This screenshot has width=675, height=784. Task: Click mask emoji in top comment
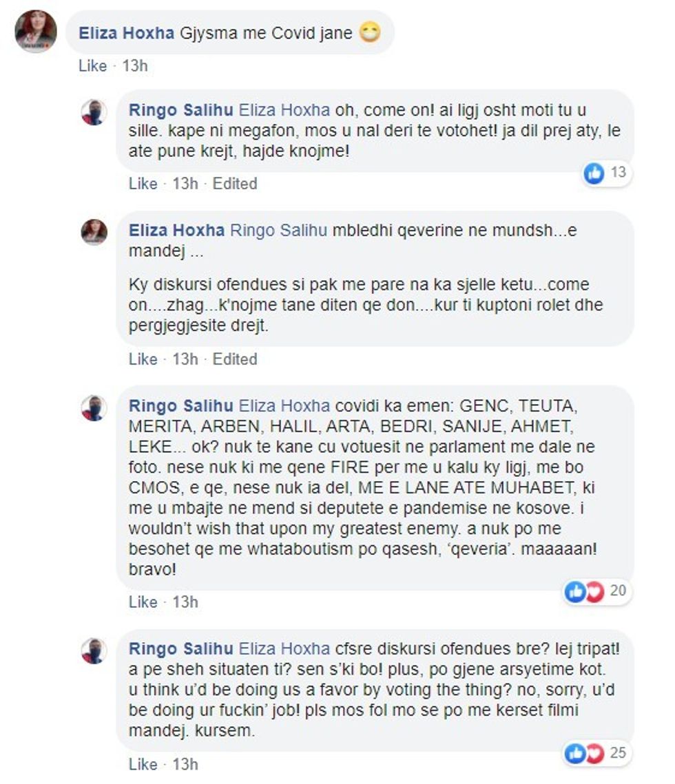coord(371,32)
